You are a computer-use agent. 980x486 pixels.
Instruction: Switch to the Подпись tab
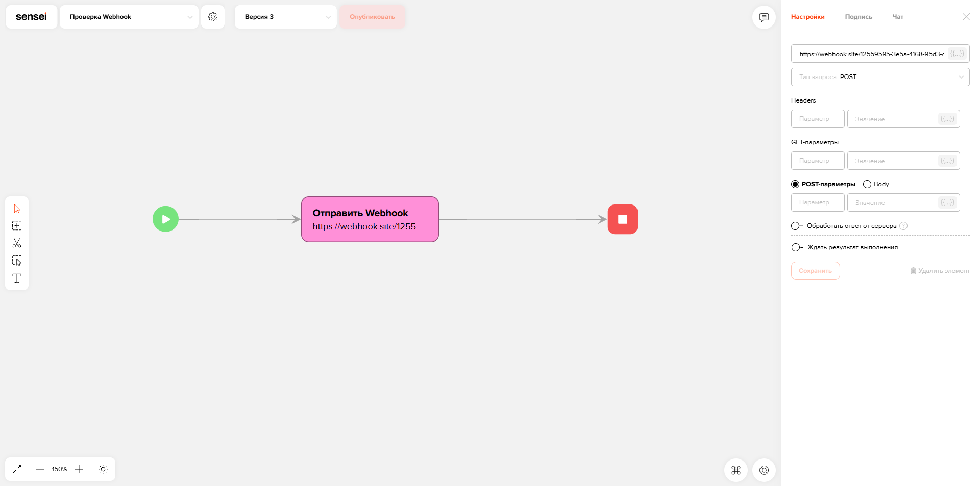(859, 17)
